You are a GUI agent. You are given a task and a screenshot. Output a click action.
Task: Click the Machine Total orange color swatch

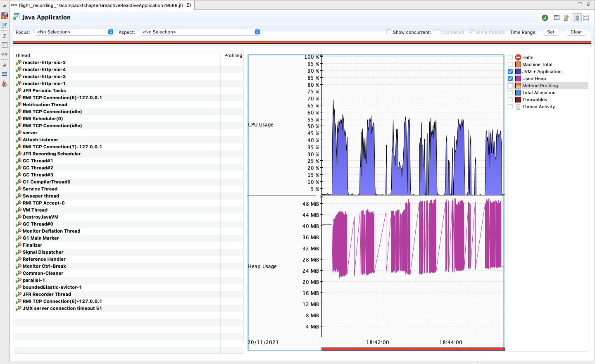[x=518, y=64]
